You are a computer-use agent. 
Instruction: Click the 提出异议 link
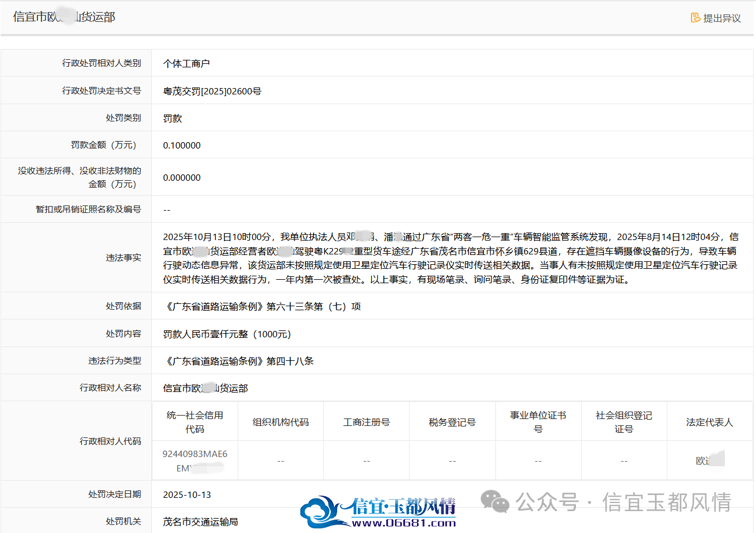(716, 18)
